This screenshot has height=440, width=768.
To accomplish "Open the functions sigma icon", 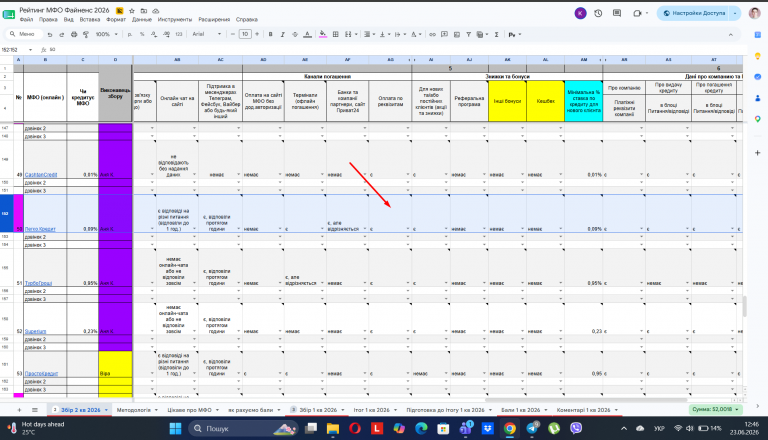I will coord(496,34).
